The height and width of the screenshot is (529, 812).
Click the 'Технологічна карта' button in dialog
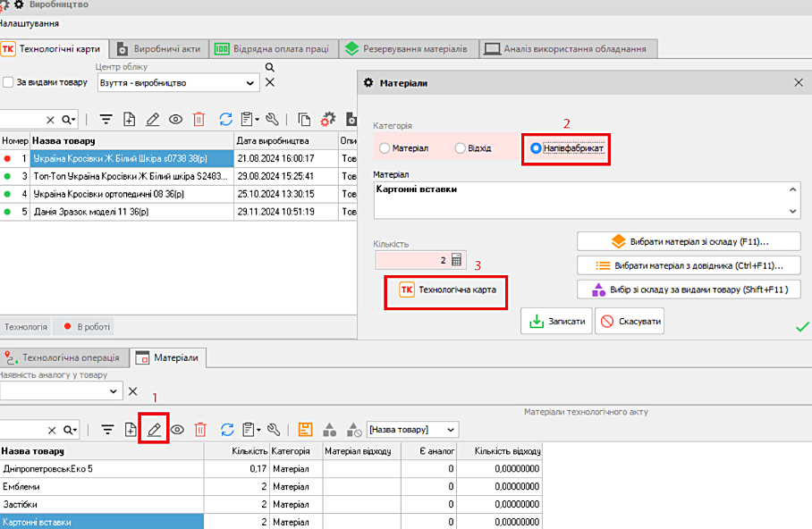(x=447, y=290)
